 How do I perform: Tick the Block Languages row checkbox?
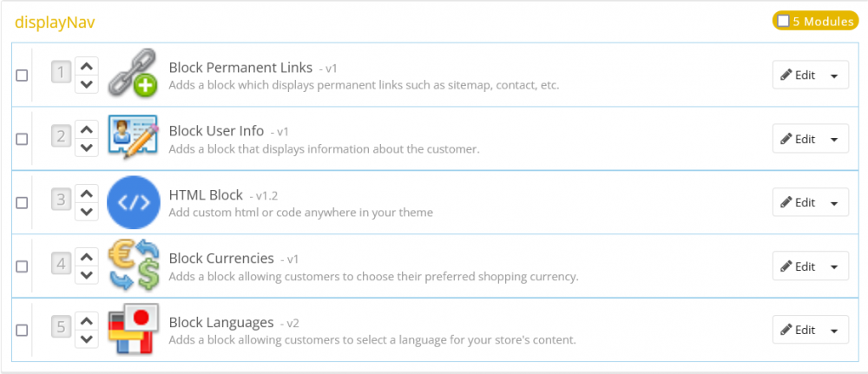click(22, 331)
